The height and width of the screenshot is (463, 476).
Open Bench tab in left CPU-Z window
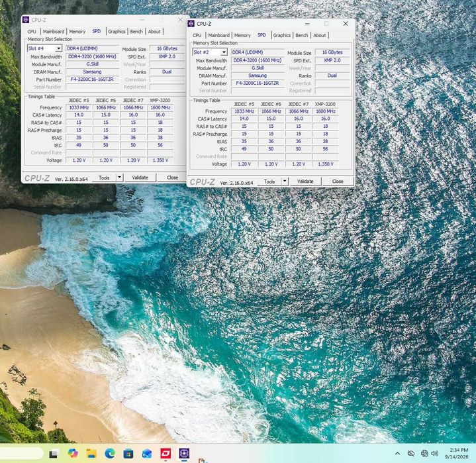click(x=136, y=32)
